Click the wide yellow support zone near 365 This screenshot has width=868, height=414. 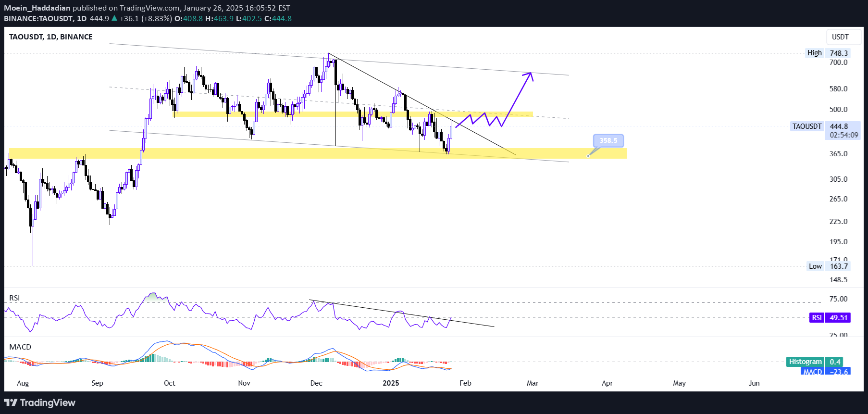tap(288, 153)
